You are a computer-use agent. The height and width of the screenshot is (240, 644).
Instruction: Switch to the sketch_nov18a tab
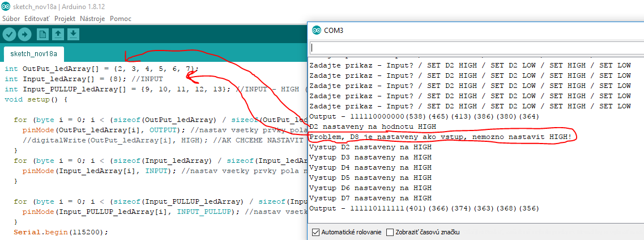point(33,54)
